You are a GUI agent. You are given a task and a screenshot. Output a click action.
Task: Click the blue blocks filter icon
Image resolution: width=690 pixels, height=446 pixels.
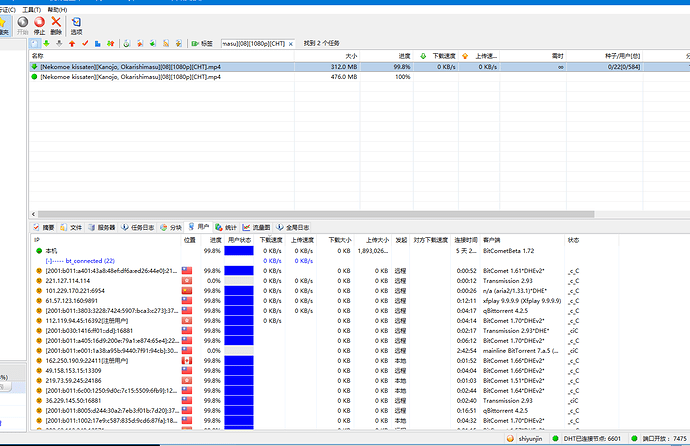pyautogui.click(x=98, y=43)
